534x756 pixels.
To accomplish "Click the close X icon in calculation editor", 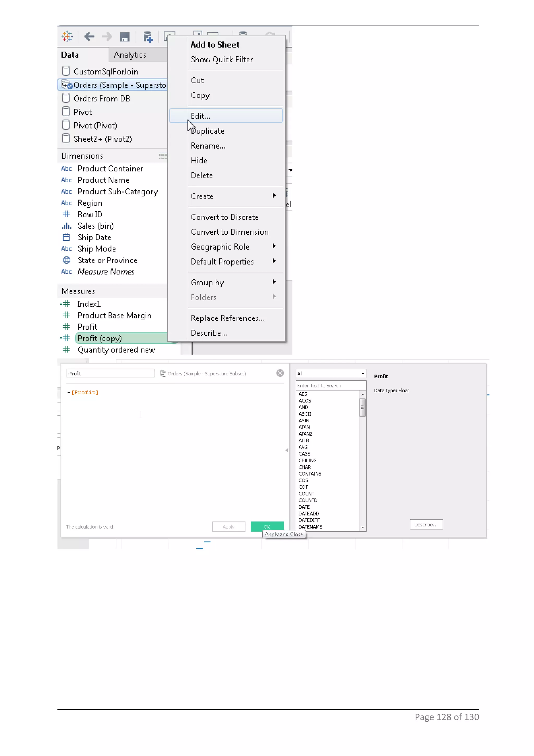I will tap(280, 373).
